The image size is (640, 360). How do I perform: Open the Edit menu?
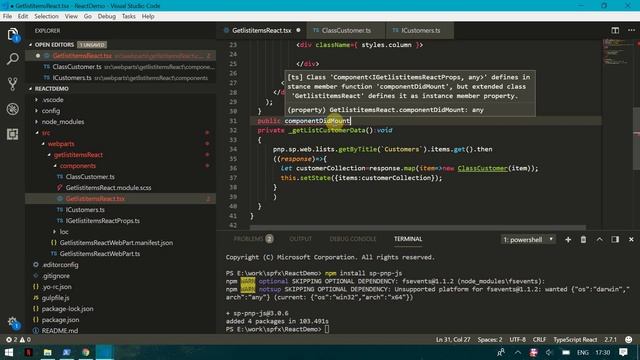tap(23, 16)
